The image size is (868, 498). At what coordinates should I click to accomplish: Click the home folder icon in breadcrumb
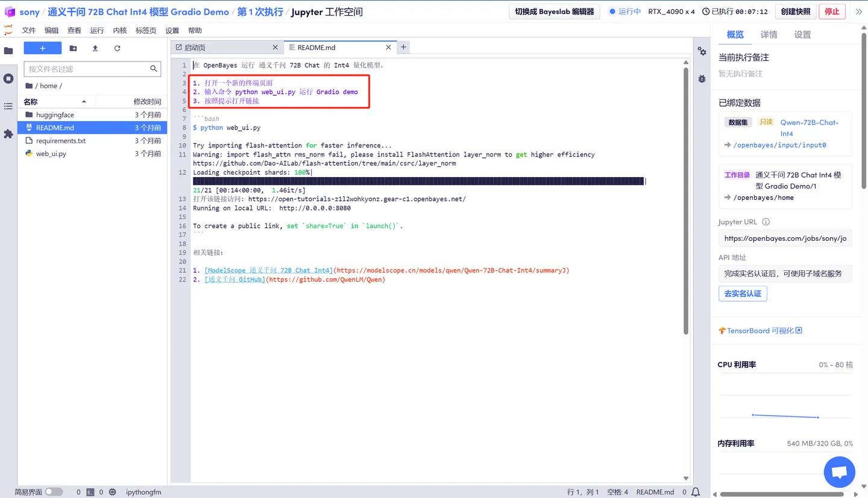(x=29, y=86)
